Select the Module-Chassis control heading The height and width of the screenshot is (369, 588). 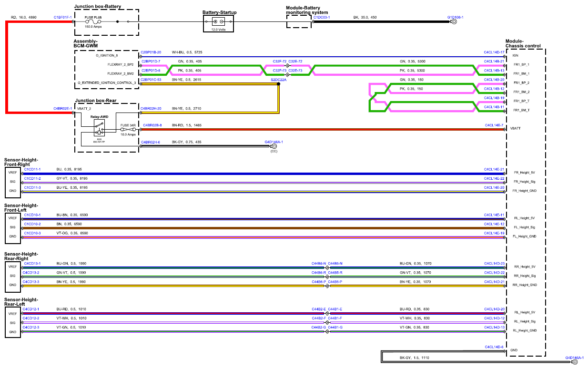523,43
